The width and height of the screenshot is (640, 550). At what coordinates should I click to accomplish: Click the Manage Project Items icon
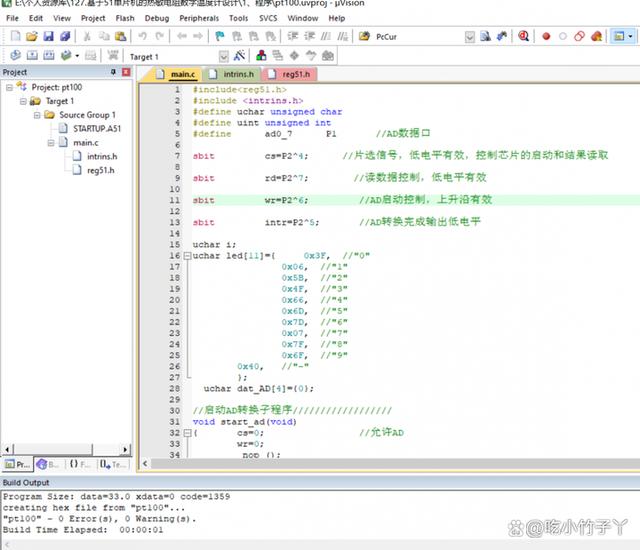262,56
